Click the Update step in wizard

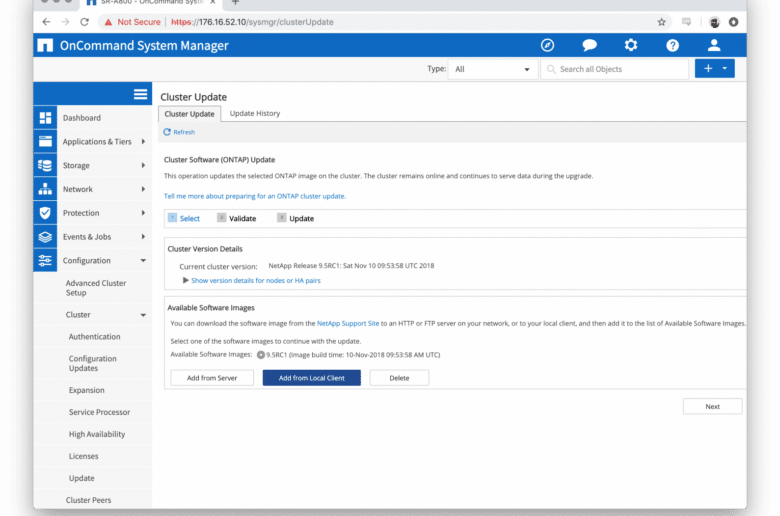(x=295, y=218)
